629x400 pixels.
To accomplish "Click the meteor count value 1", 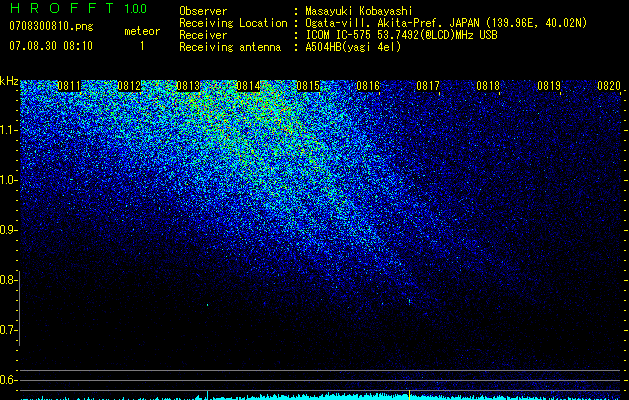I will [142, 46].
